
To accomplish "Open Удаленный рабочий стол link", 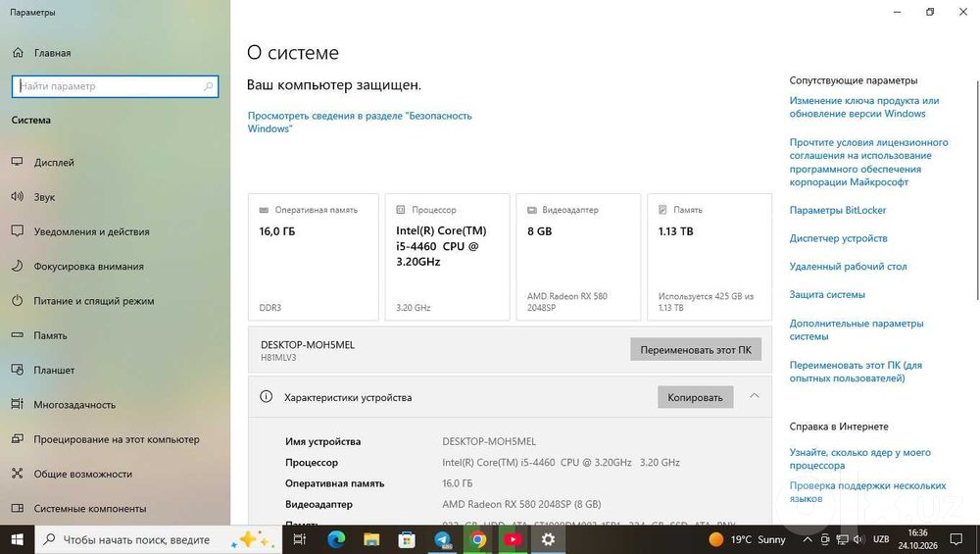I will tap(848, 267).
